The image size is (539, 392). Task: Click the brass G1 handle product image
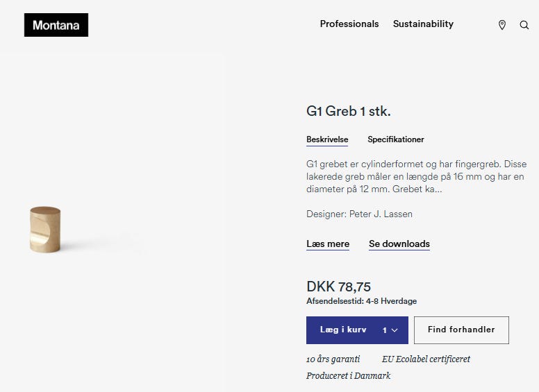[x=45, y=229]
